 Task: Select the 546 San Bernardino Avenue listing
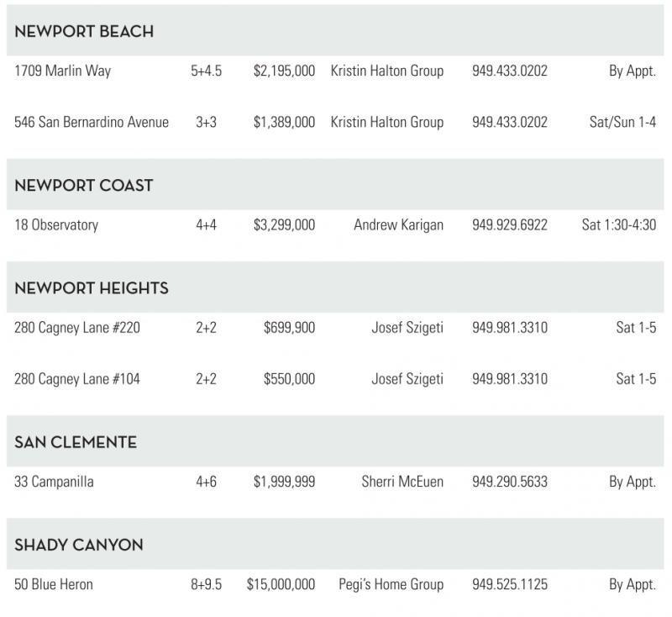click(x=92, y=123)
